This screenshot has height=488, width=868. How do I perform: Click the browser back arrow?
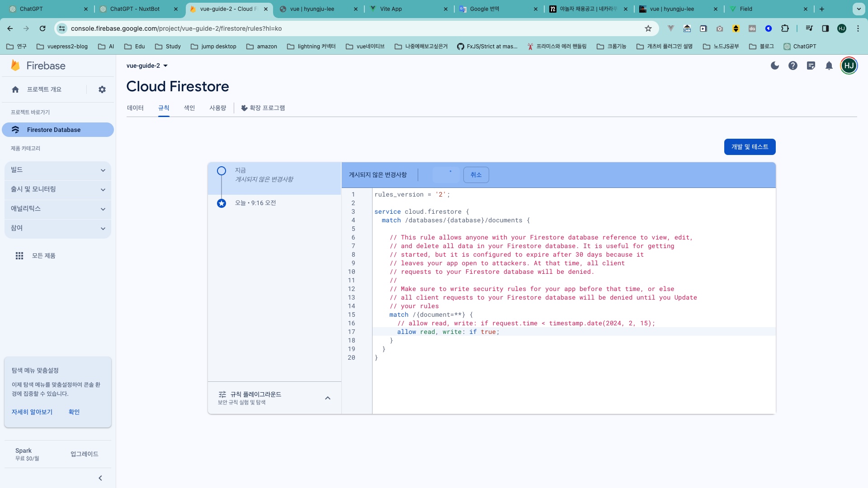tap(10, 28)
